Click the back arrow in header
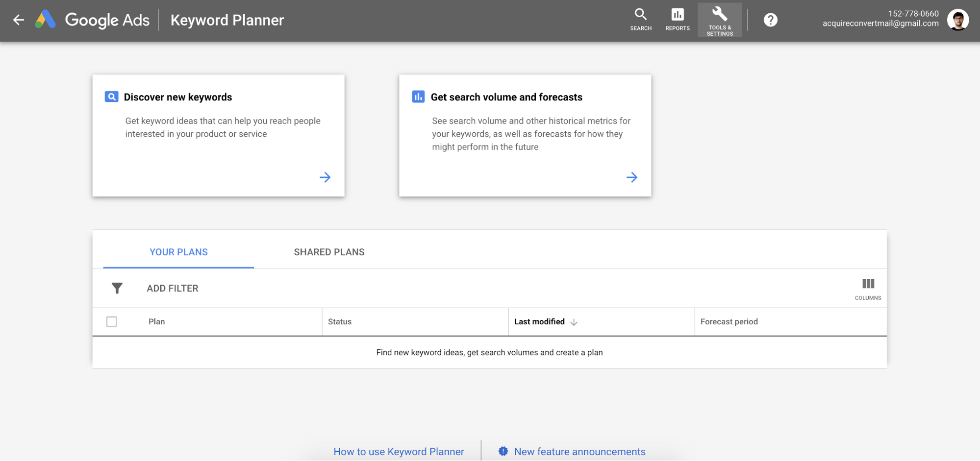This screenshot has height=461, width=980. click(19, 20)
